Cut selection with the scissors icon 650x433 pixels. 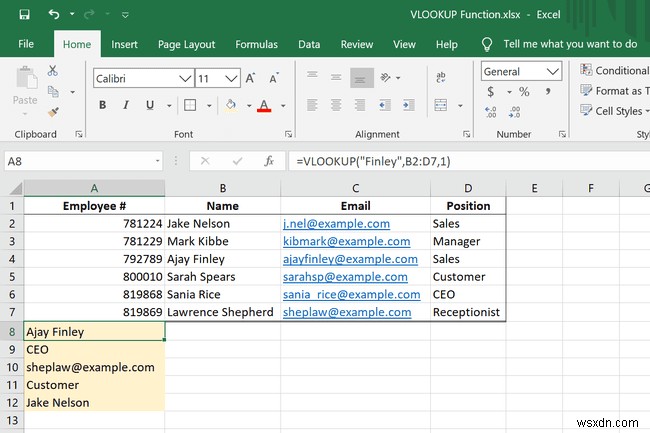[x=52, y=71]
